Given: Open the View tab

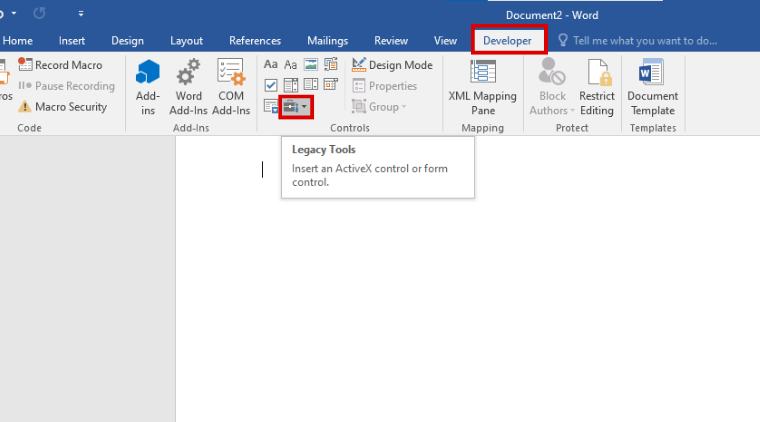Looking at the screenshot, I should coord(445,41).
